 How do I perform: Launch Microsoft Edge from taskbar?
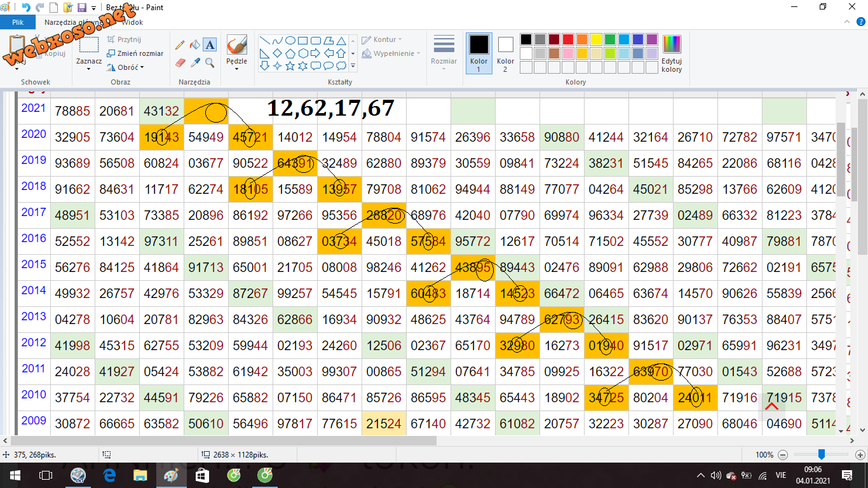coord(109,475)
